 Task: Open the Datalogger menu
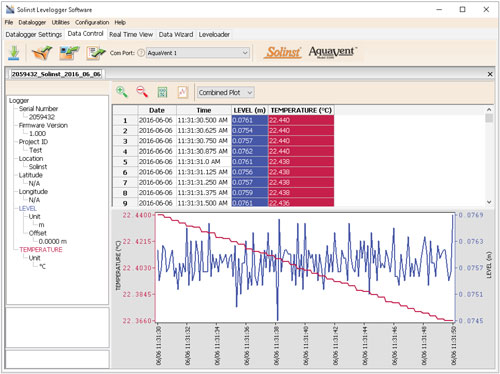pyautogui.click(x=32, y=22)
